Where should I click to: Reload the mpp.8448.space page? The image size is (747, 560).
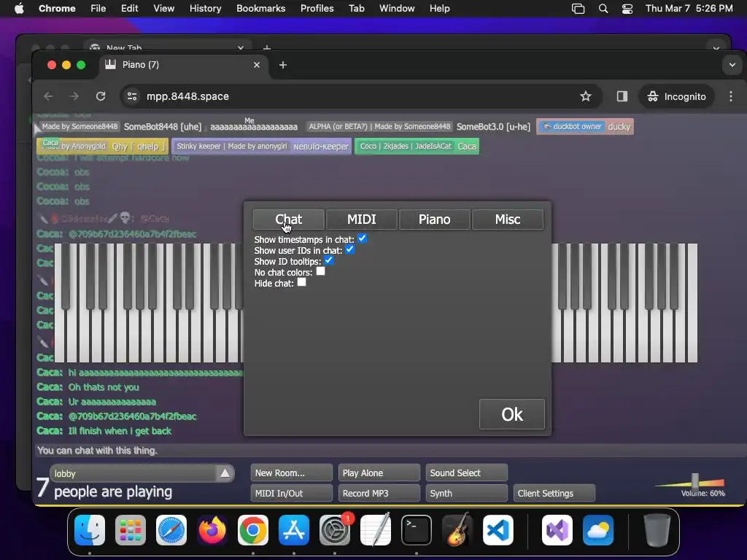[101, 96]
